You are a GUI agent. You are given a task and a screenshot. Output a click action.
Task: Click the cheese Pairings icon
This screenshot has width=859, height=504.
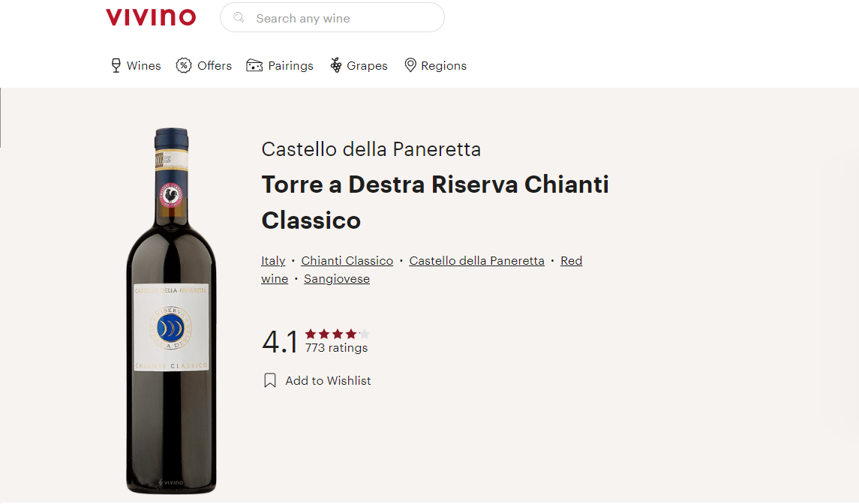coord(254,65)
